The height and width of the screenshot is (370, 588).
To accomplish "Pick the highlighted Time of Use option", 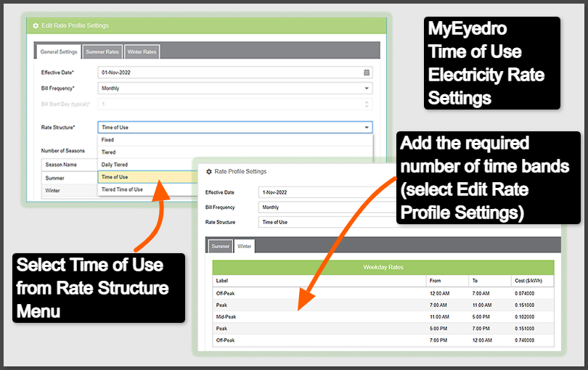I will point(148,177).
